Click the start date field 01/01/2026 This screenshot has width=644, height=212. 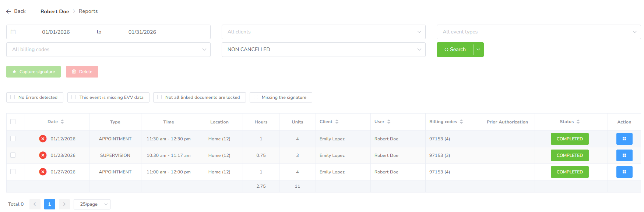click(x=56, y=32)
